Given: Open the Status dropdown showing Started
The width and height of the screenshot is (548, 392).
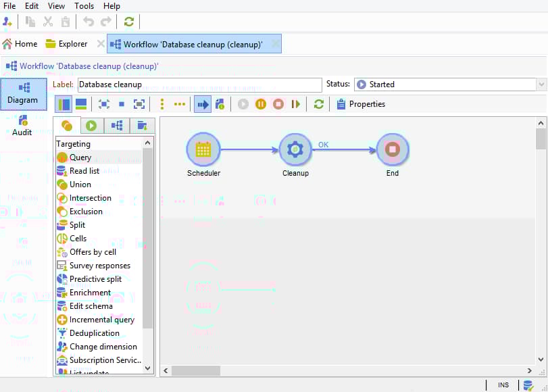Looking at the screenshot, I should click(x=539, y=84).
